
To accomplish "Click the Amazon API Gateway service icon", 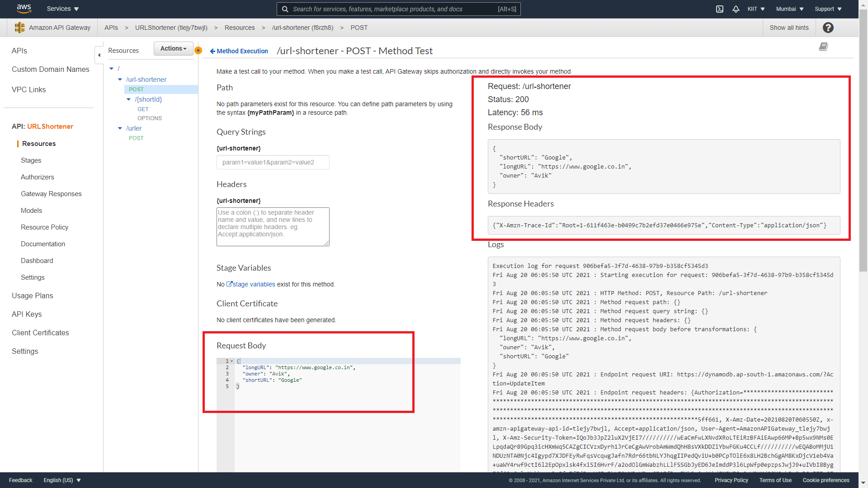I will click(x=19, y=28).
